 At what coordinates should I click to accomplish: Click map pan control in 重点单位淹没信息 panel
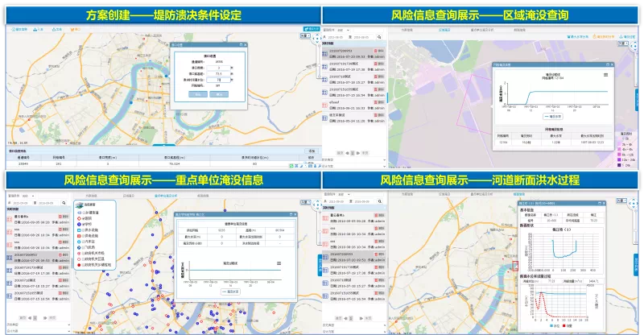316,205
